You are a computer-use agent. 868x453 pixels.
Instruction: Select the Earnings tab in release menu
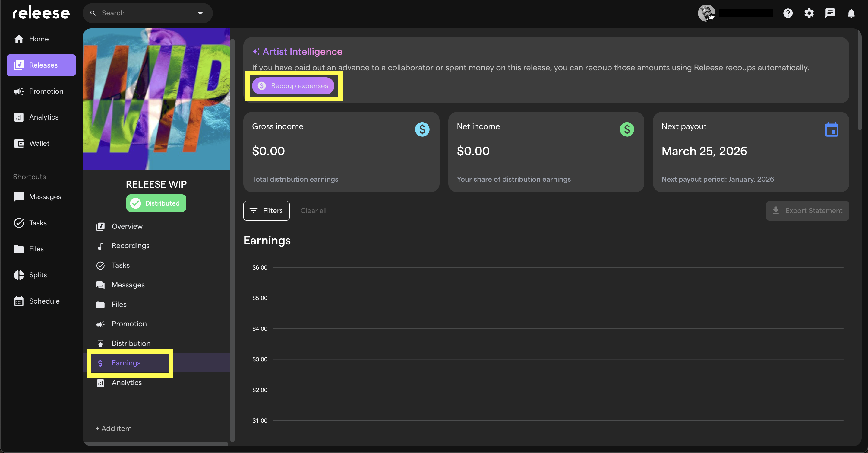pyautogui.click(x=156, y=363)
